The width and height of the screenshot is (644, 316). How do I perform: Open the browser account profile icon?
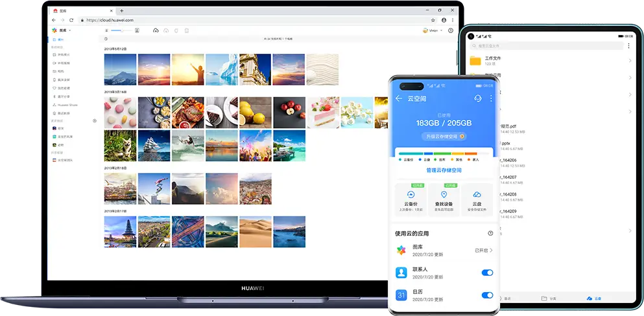point(444,20)
